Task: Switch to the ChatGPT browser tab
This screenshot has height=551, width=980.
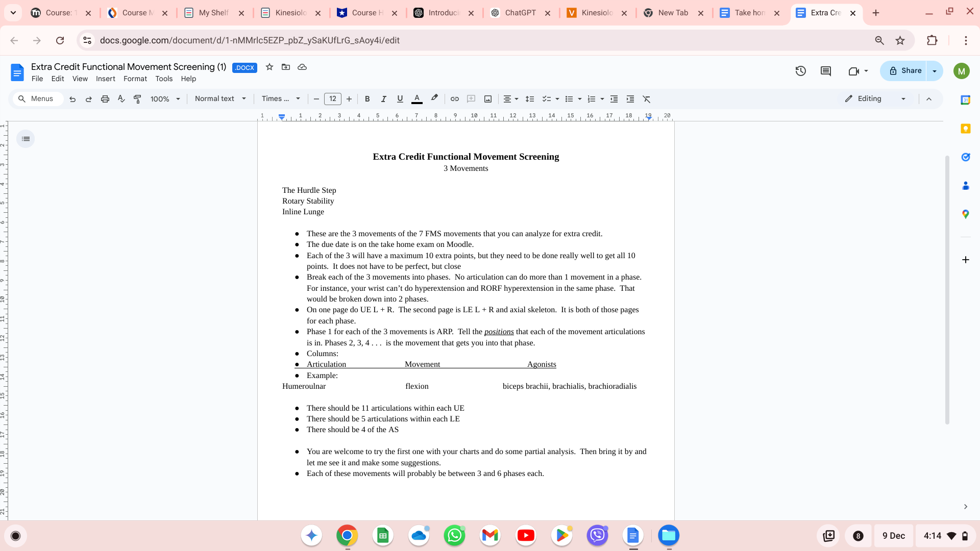Action: 520,13
